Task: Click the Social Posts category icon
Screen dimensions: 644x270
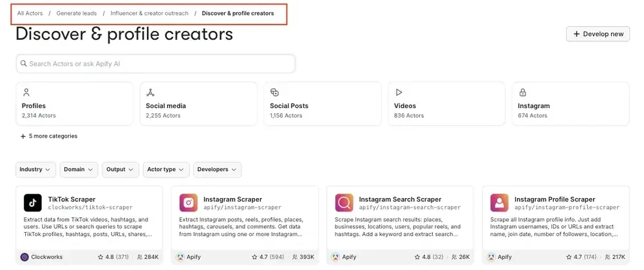Action: coord(274,92)
